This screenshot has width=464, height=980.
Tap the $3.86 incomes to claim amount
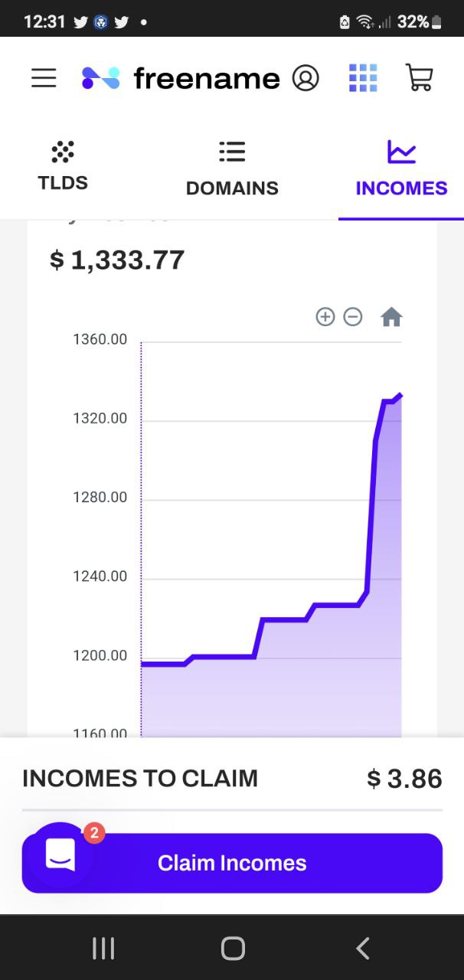pos(404,779)
